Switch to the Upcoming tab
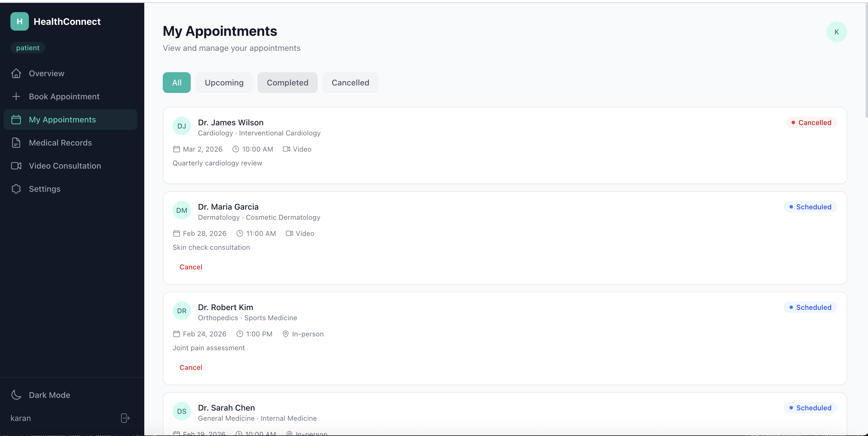This screenshot has width=868, height=436. tap(224, 83)
